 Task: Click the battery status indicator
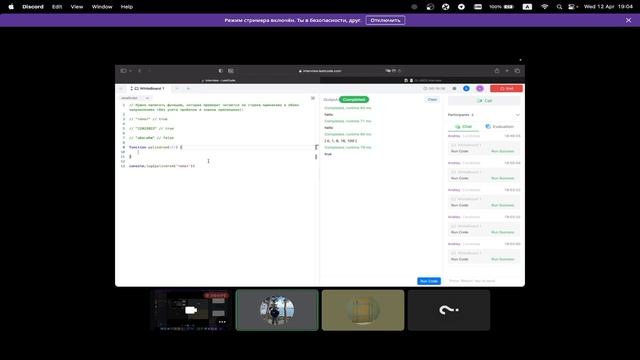tap(501, 7)
